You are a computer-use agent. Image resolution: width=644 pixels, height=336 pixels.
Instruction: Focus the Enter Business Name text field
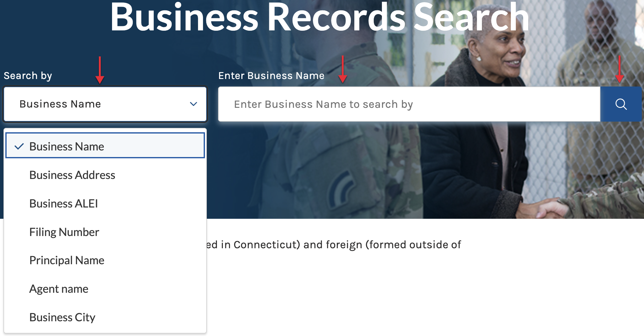(409, 104)
